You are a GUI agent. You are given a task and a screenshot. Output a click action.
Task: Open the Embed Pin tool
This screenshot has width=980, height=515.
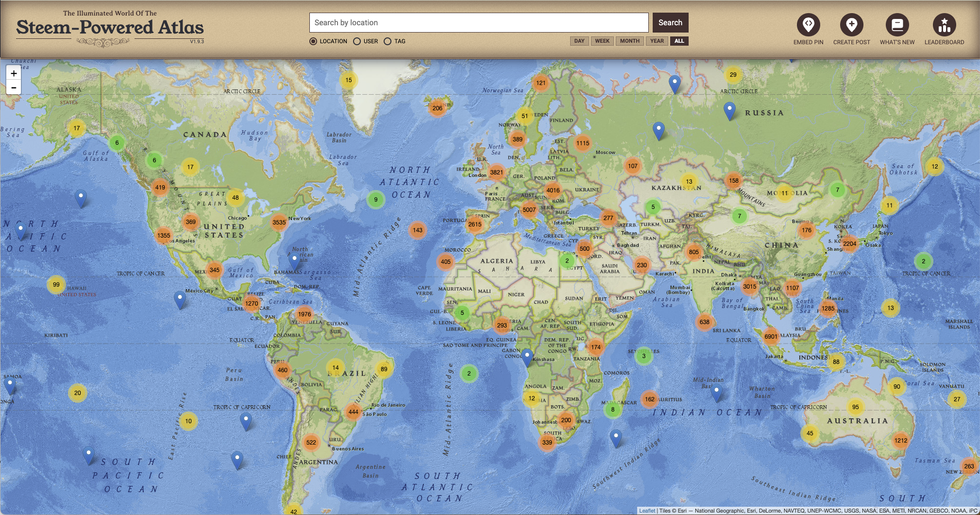point(808,29)
